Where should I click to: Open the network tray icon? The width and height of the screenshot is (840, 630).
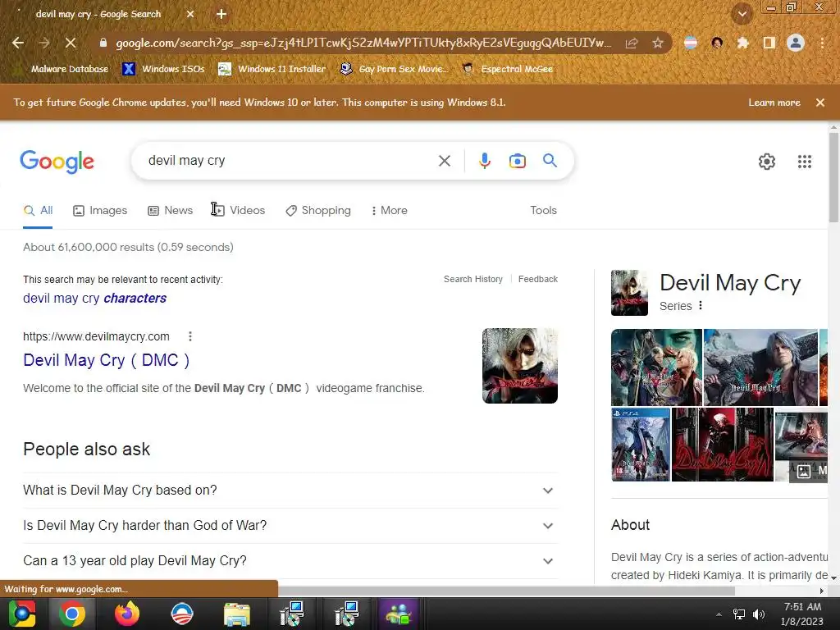point(739,614)
